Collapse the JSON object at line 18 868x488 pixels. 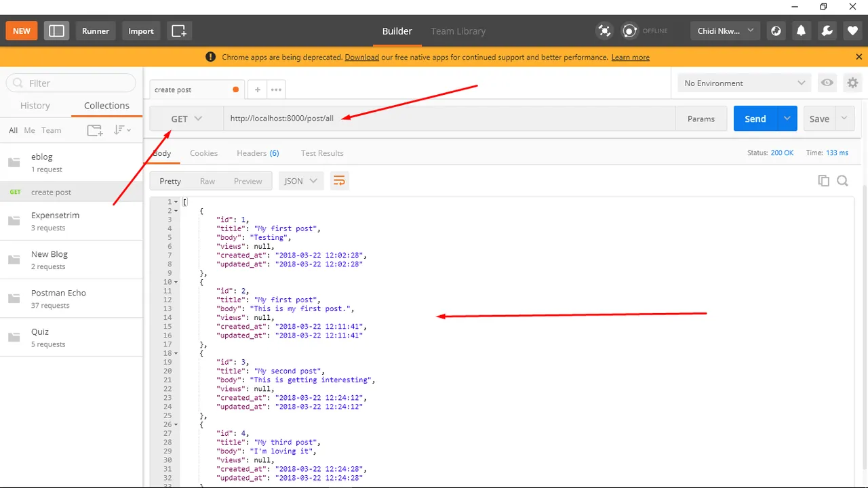point(176,353)
